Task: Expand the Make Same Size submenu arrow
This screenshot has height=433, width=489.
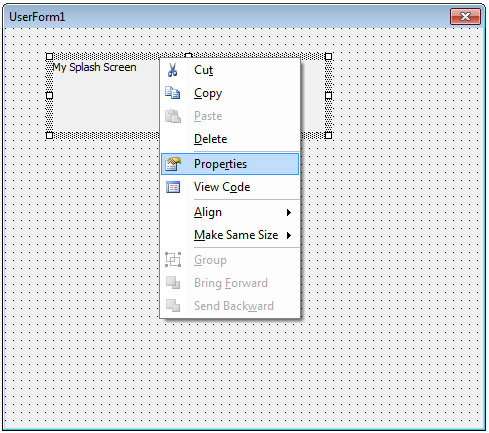Action: (x=289, y=235)
